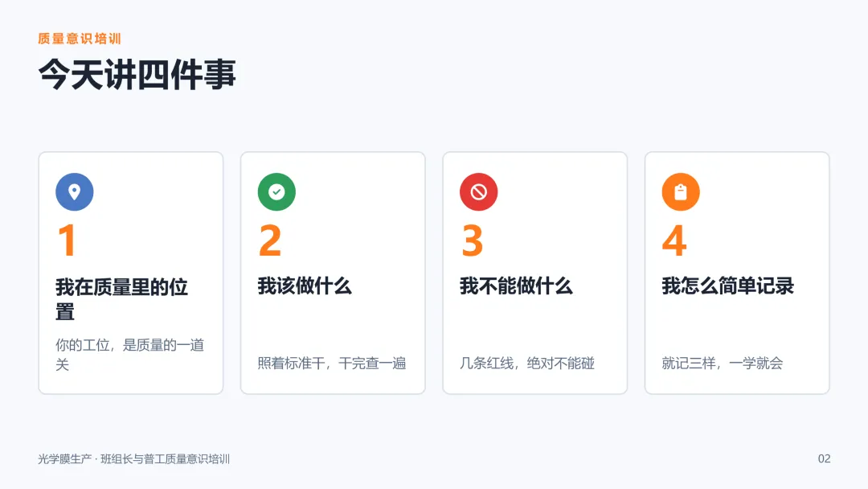This screenshot has height=489, width=868.
Task: Select the heading 我怎么简单记录
Action: (728, 286)
